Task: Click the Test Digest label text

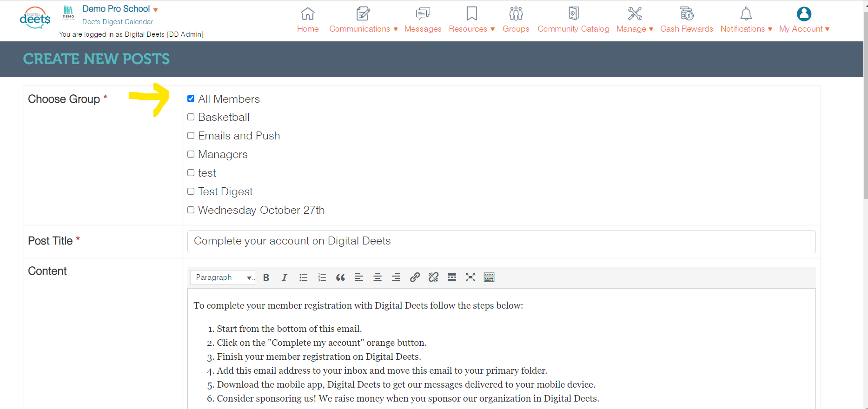Action: 225,191
